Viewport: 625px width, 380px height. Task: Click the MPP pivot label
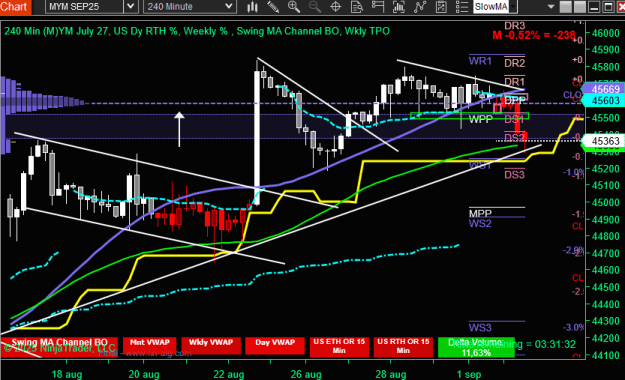[x=480, y=213]
